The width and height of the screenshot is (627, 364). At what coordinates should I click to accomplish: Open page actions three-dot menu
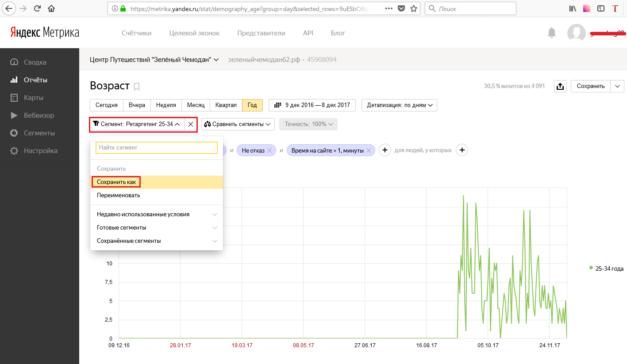click(388, 8)
